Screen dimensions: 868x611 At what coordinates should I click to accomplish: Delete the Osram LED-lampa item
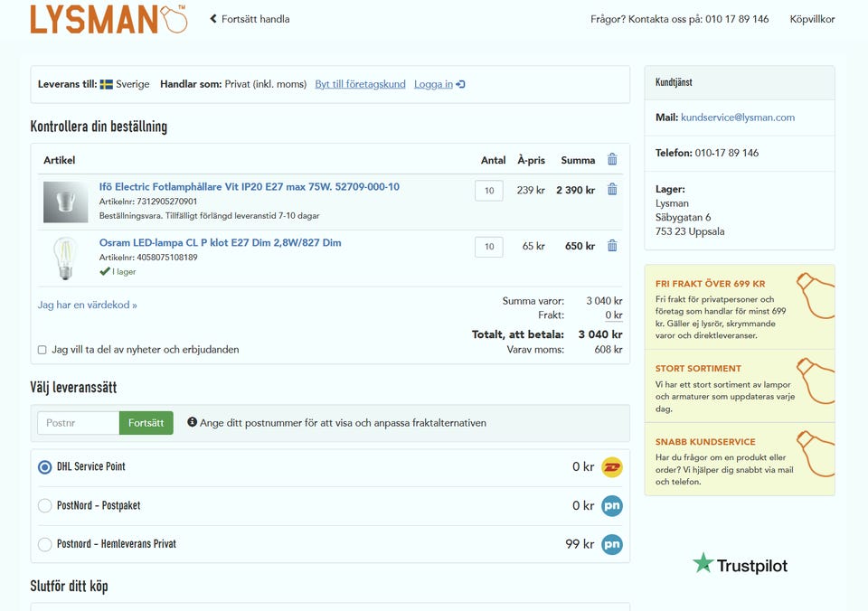[612, 246]
